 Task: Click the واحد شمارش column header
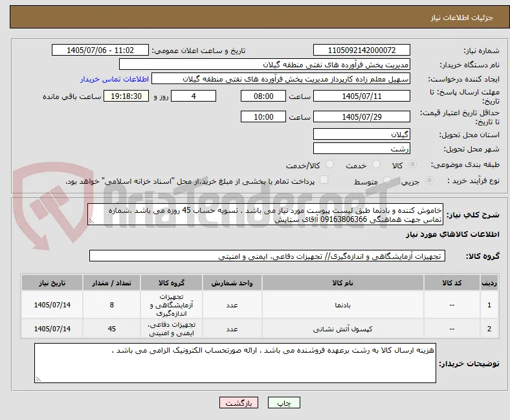(x=232, y=283)
